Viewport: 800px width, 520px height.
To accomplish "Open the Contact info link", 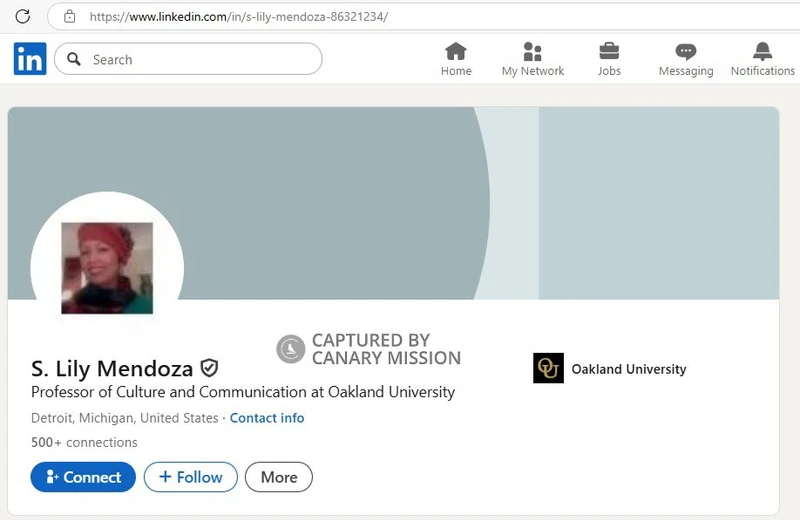I will (x=267, y=418).
